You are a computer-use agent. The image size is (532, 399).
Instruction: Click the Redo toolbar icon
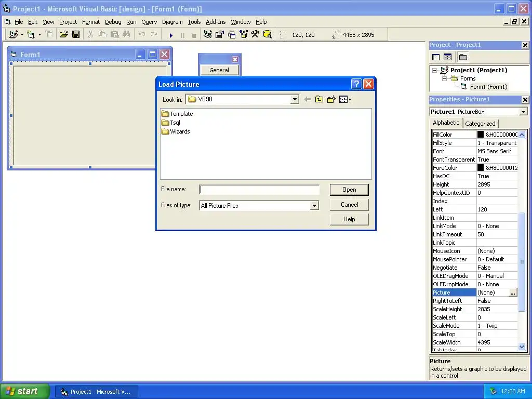pos(154,34)
